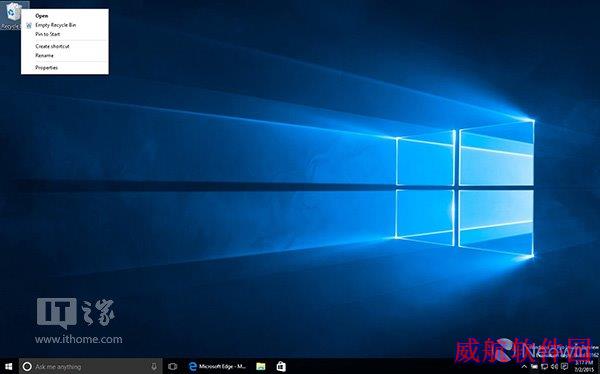Open the Windows Start menu
The image size is (600, 374).
[x=8, y=367]
